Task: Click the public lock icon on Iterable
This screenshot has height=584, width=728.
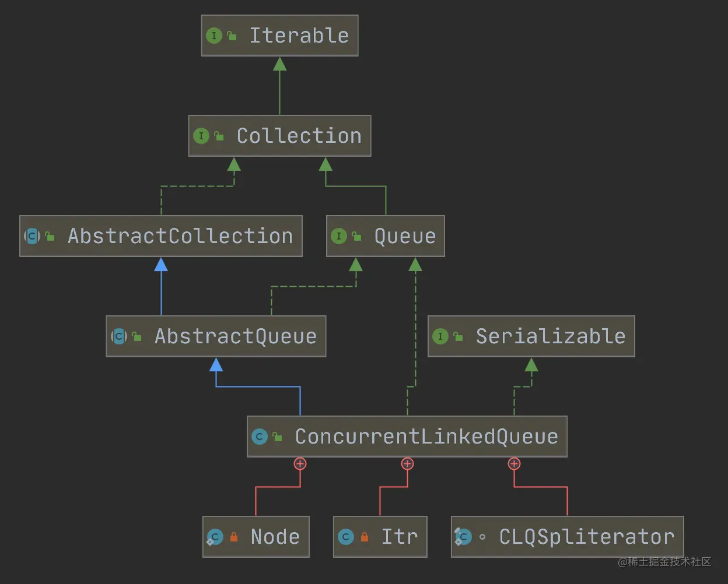Action: 232,36
